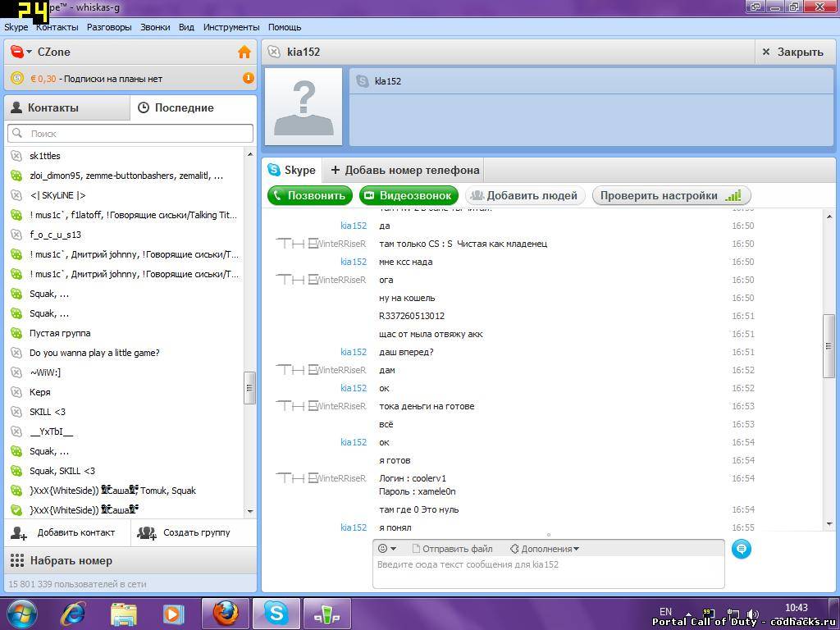The image size is (840, 630).
Task: Click chat history scroll-down arrow
Action: (829, 524)
